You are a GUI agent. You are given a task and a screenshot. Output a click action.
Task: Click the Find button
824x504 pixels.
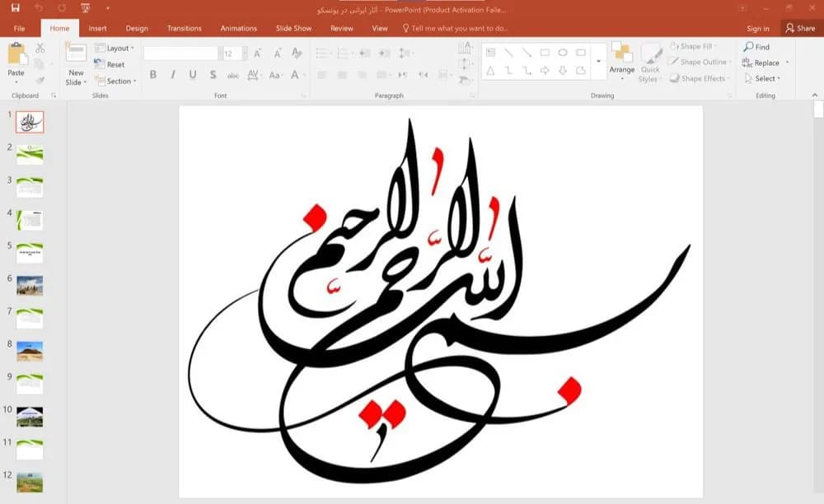(756, 47)
